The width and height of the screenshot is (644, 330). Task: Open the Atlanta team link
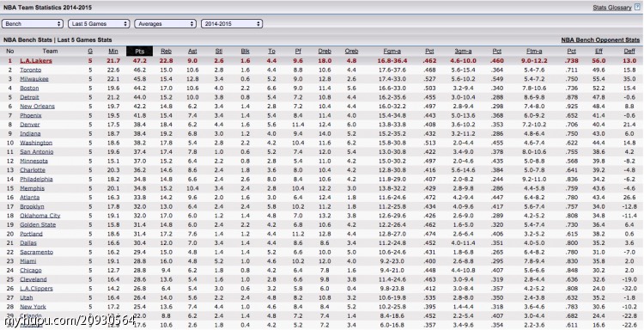tap(30, 198)
